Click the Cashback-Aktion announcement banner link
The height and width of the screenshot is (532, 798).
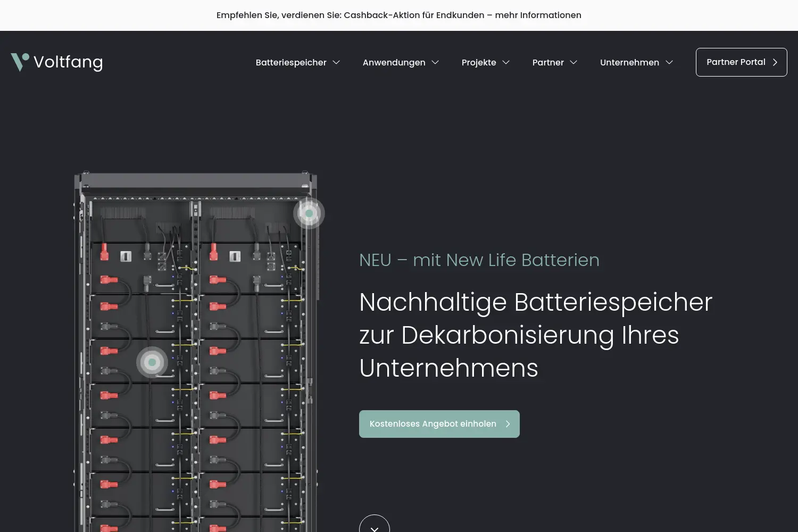[x=399, y=15]
